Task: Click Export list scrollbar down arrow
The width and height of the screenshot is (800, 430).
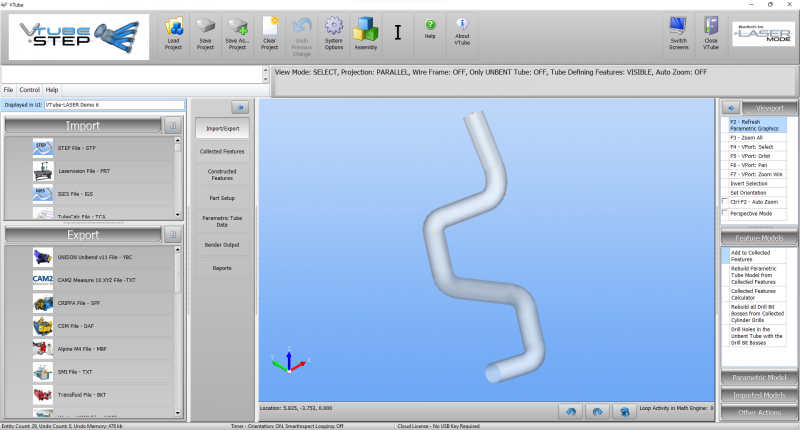Action: pyautogui.click(x=178, y=413)
